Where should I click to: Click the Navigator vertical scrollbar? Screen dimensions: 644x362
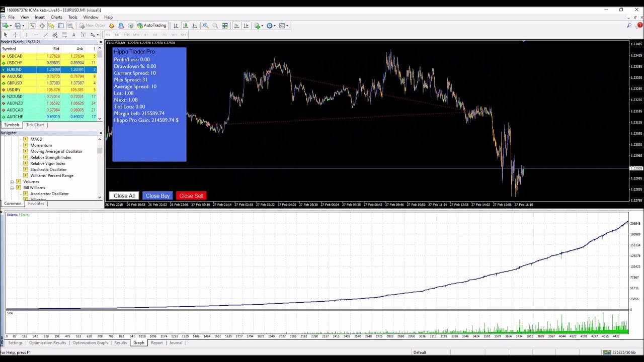100,167
